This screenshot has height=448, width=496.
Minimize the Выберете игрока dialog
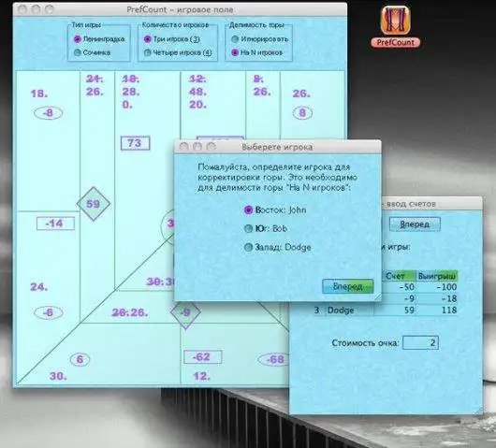(197, 147)
